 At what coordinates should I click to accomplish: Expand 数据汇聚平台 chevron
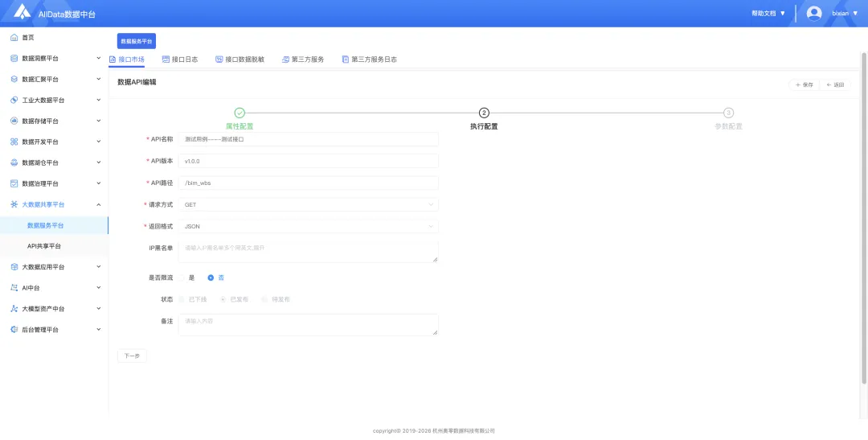click(99, 80)
